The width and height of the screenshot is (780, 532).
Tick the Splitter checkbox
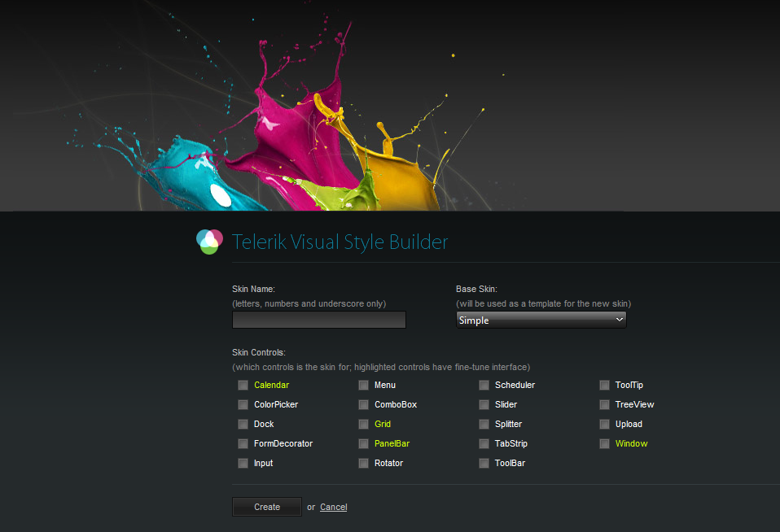pos(484,424)
